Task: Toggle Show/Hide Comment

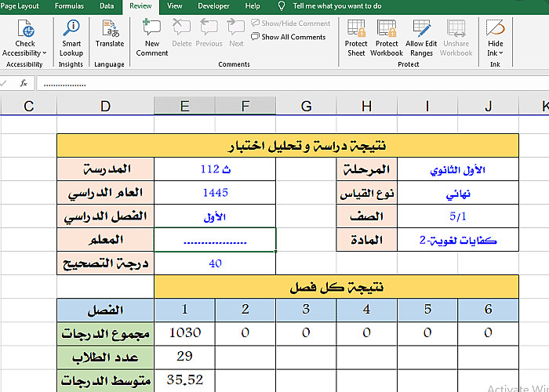Action: tap(291, 24)
